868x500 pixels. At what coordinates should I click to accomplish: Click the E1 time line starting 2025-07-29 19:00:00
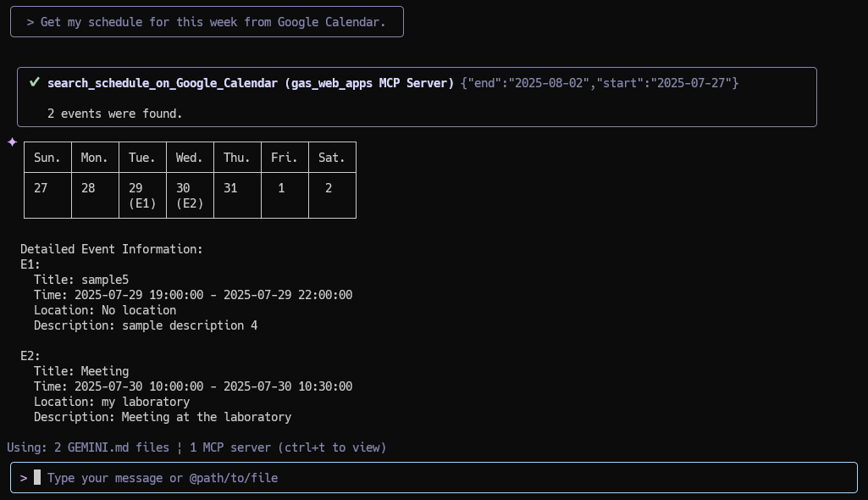click(193, 295)
